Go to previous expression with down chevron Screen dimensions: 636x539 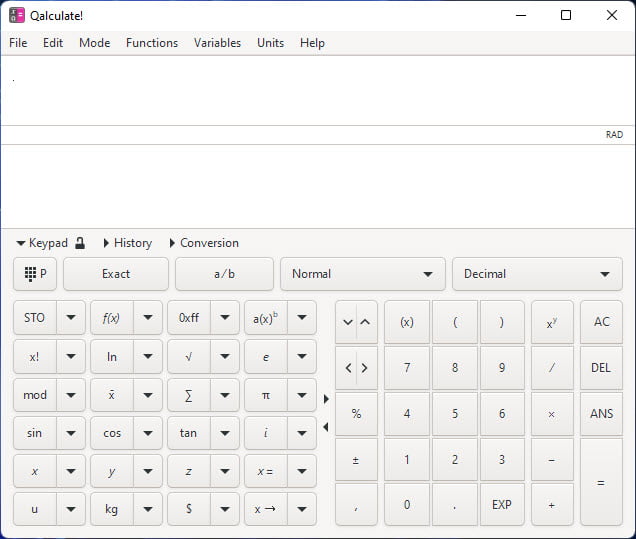click(348, 322)
